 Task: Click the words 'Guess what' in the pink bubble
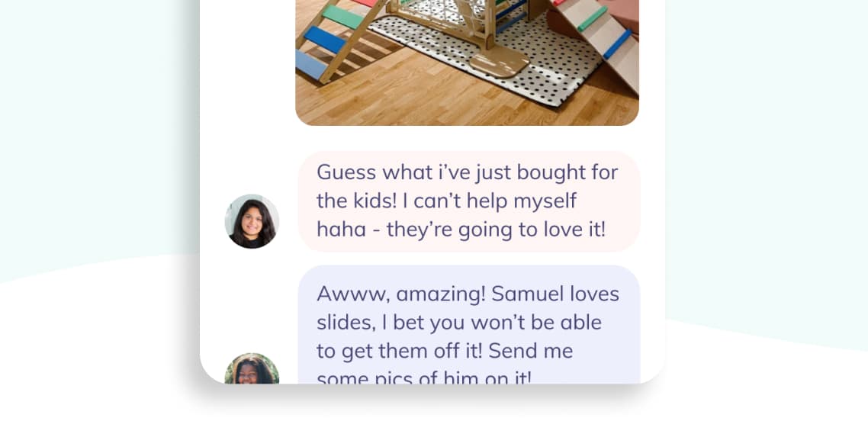pos(375,172)
